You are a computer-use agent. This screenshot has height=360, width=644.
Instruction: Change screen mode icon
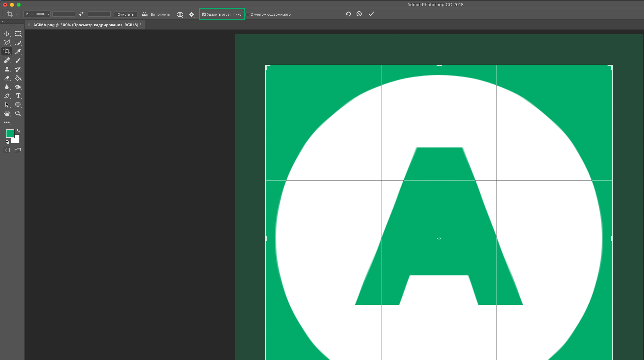pyautogui.click(x=18, y=150)
